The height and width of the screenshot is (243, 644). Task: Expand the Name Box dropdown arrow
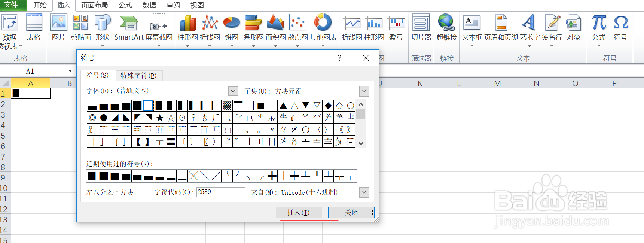click(x=70, y=71)
